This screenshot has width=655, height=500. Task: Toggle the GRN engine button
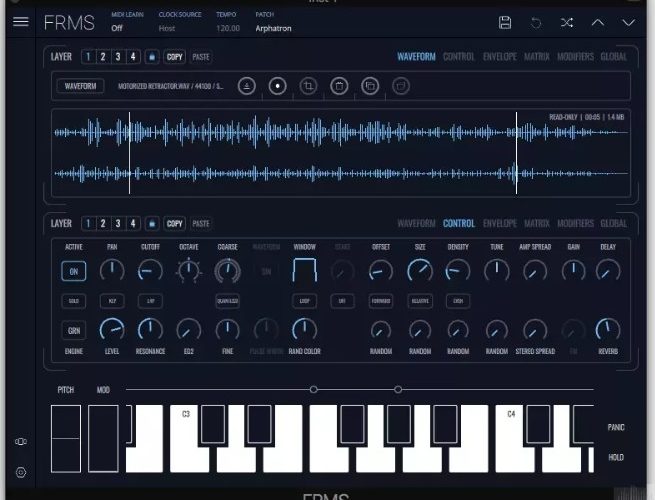pos(74,330)
